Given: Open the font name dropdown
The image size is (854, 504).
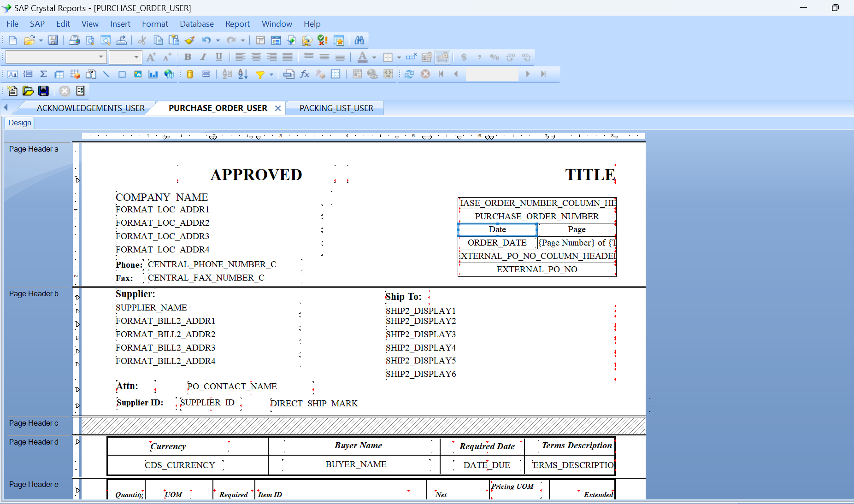Looking at the screenshot, I should 100,57.
